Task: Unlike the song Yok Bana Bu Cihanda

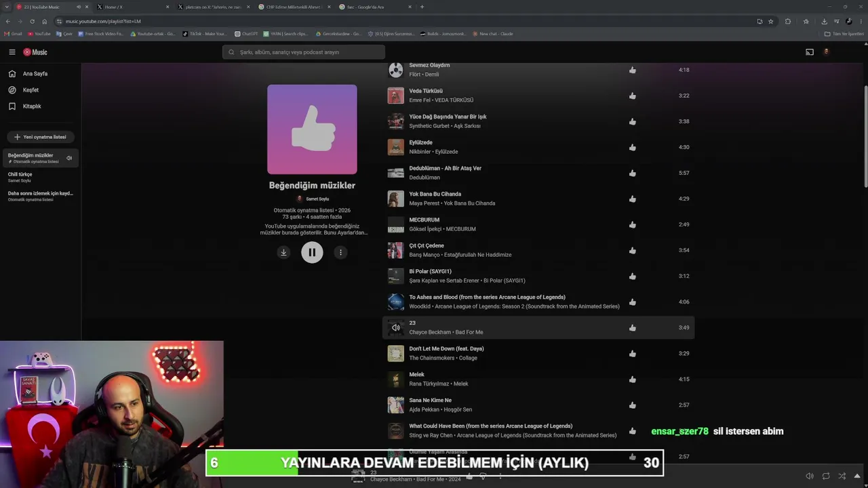Action: [x=633, y=199]
